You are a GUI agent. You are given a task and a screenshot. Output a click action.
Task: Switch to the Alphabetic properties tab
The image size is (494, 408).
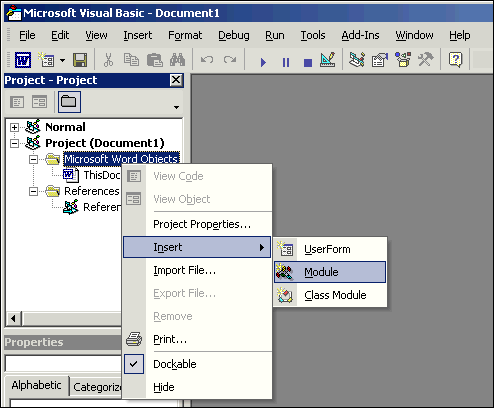pyautogui.click(x=36, y=386)
